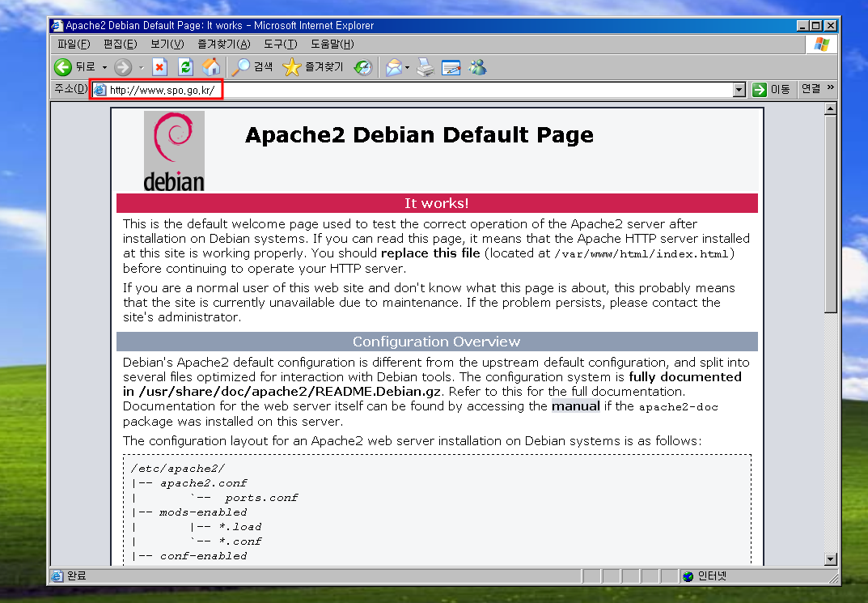Click vertical scrollbar up arrow

(x=830, y=109)
